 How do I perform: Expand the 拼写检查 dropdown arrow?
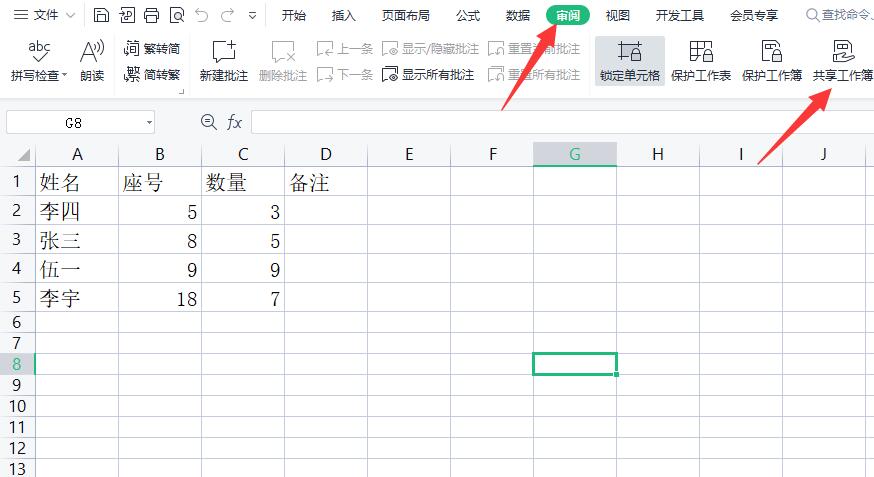point(65,75)
